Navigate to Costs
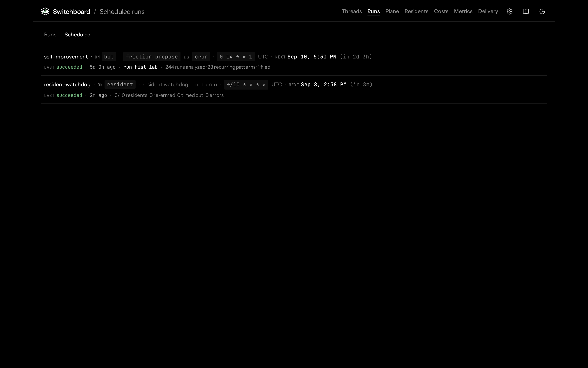This screenshot has width=588, height=368. click(x=441, y=11)
